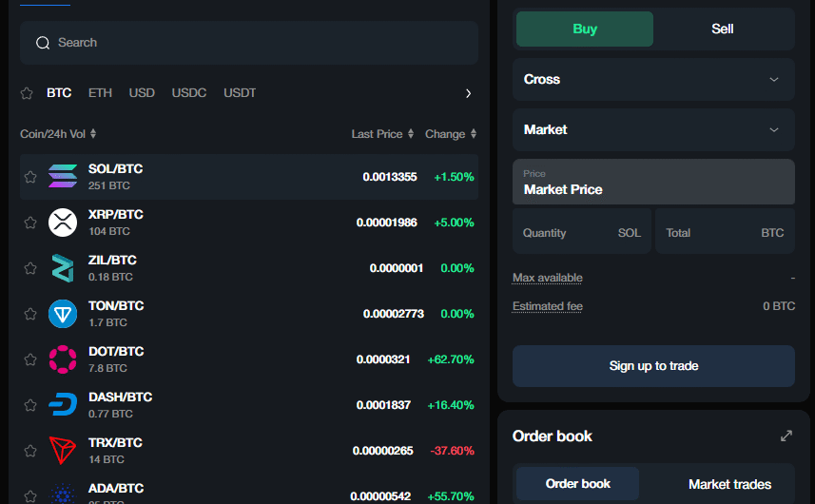Switch to the USDT quote tab

click(x=240, y=93)
